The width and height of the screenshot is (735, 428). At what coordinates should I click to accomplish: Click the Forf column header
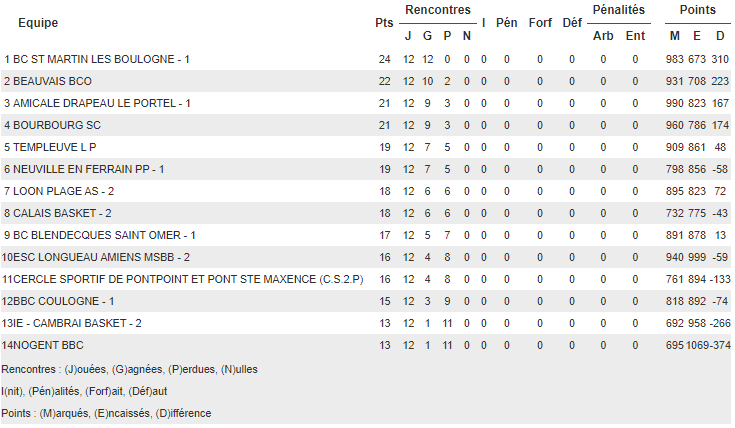(x=540, y=22)
